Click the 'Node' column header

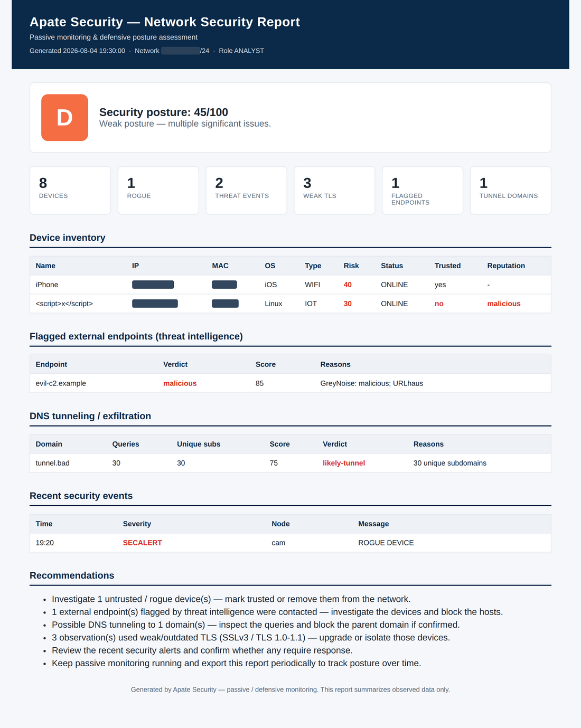(x=280, y=524)
